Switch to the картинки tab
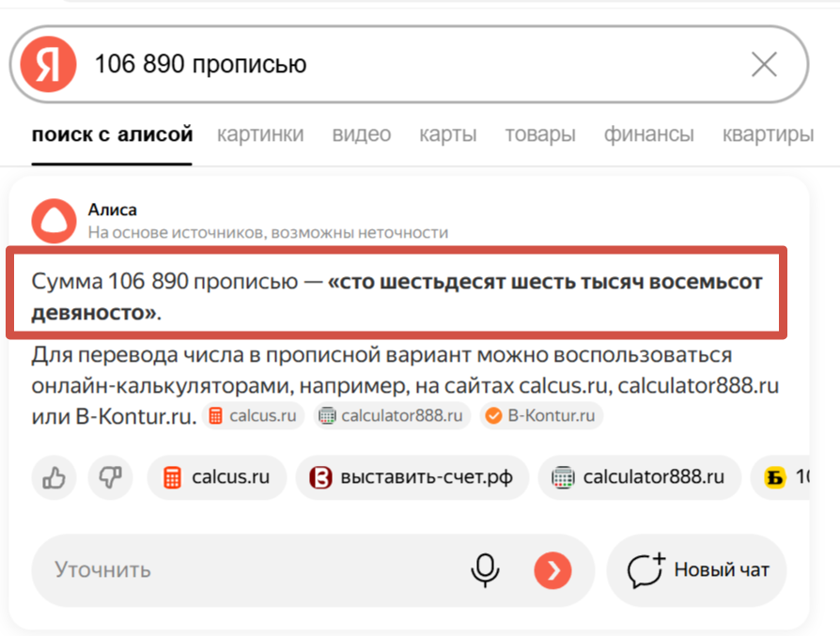 (x=260, y=134)
